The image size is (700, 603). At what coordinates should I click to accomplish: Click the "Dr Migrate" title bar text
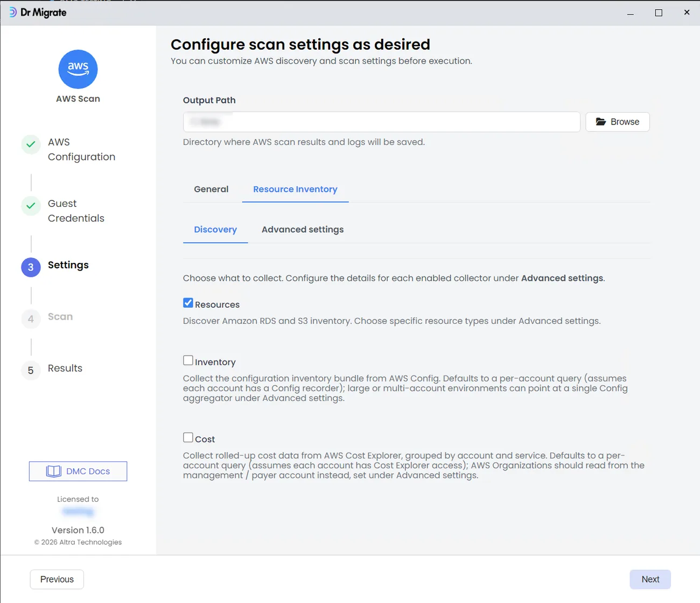pyautogui.click(x=44, y=12)
